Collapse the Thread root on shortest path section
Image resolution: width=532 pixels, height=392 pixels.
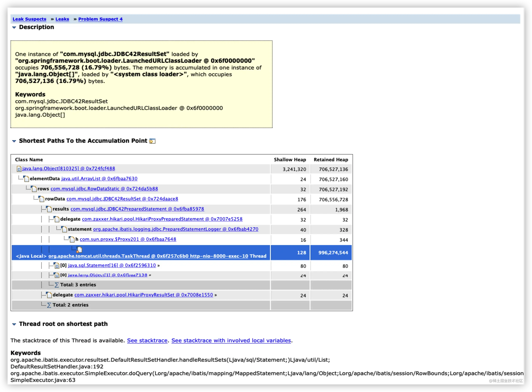point(14,324)
